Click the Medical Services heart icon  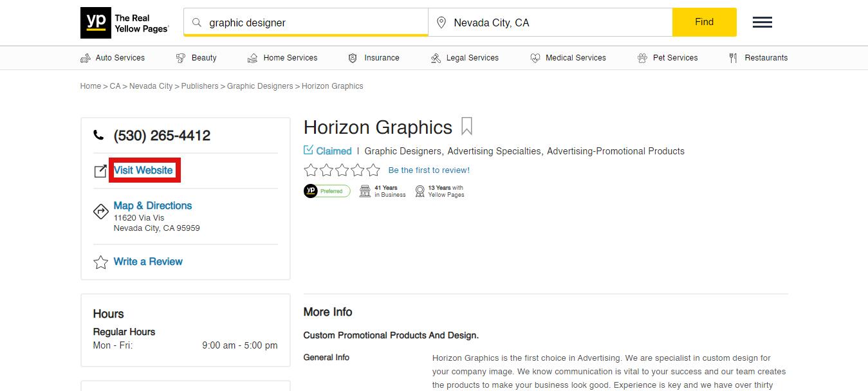tap(535, 58)
